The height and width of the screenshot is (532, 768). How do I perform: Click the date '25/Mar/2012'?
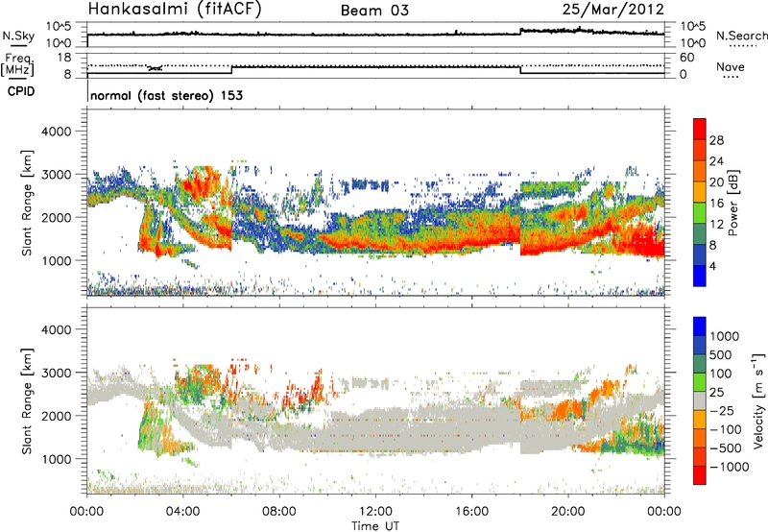click(613, 9)
